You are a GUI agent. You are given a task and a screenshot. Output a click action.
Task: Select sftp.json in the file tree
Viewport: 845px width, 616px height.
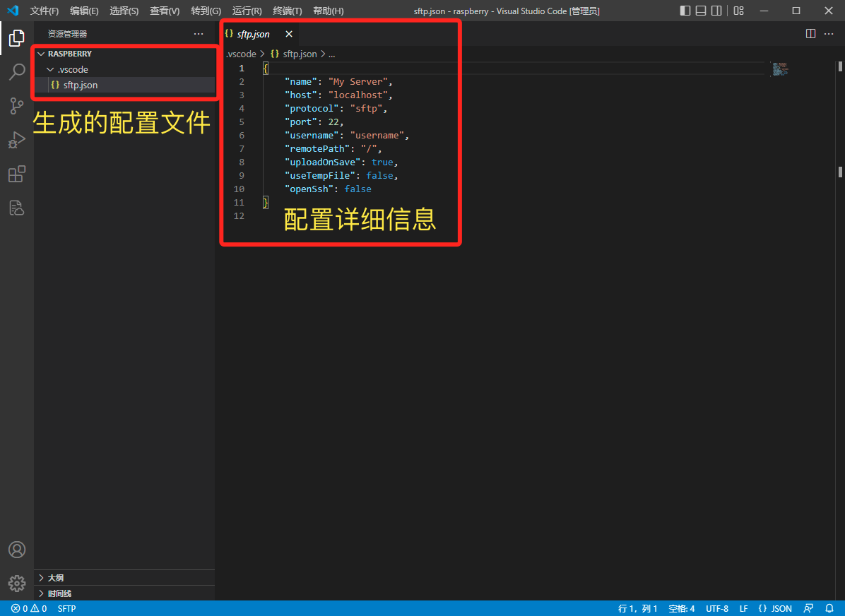pos(124,85)
